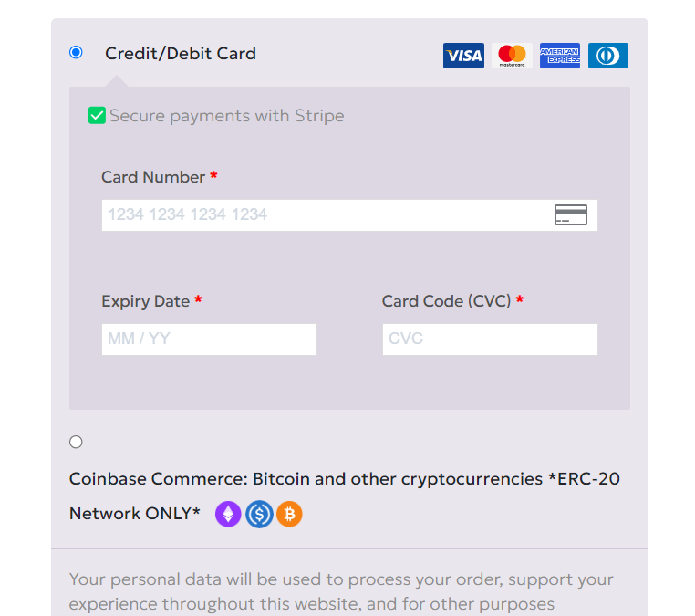Click the Secure payments with Stripe text
695x616 pixels.
pyautogui.click(x=226, y=116)
